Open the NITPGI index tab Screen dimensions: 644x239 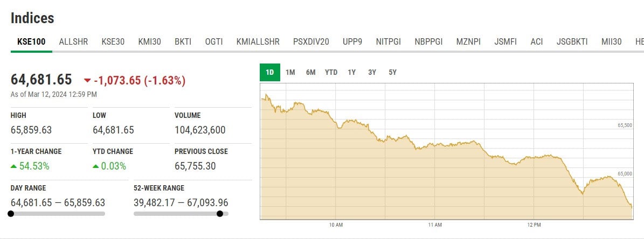point(389,41)
